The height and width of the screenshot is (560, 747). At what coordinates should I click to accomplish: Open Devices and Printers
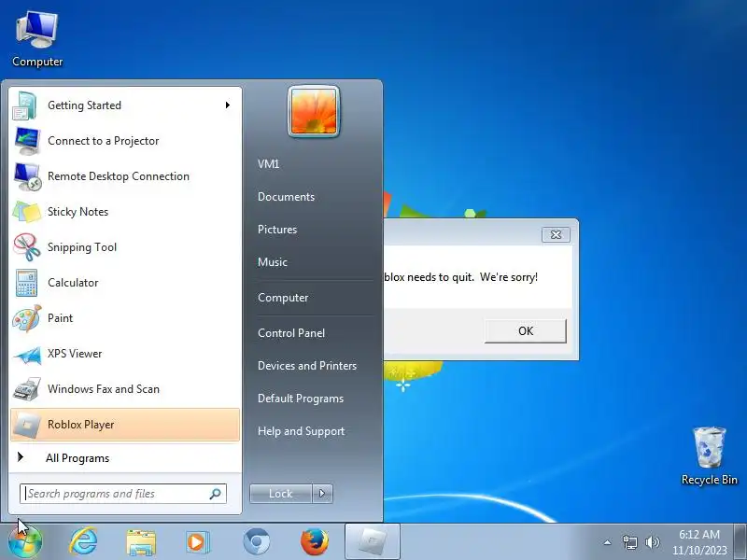(307, 366)
